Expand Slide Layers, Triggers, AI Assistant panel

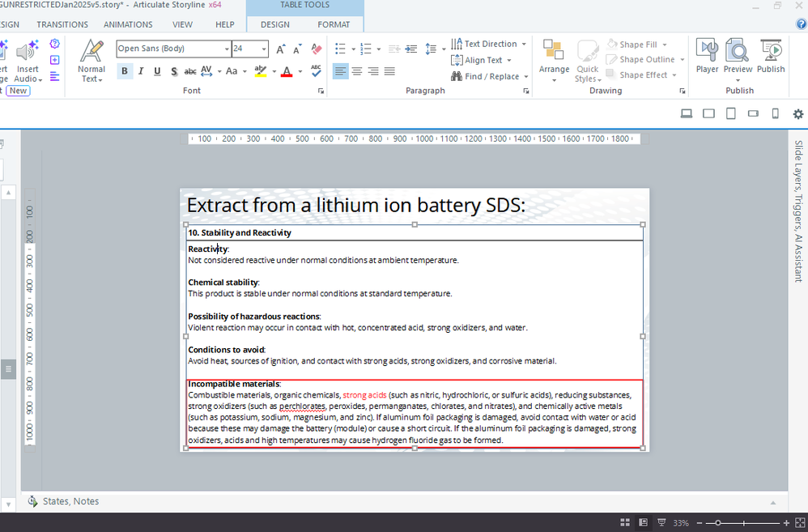[798, 211]
